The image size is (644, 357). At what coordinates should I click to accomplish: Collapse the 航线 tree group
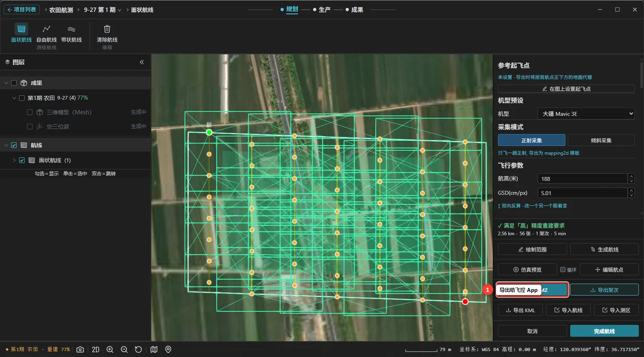click(x=6, y=145)
